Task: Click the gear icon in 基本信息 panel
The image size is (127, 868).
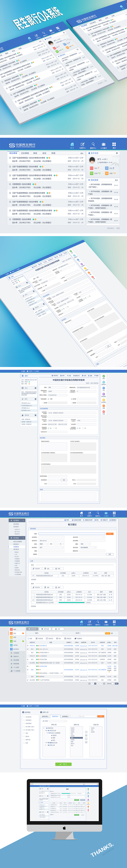Action: (117, 153)
